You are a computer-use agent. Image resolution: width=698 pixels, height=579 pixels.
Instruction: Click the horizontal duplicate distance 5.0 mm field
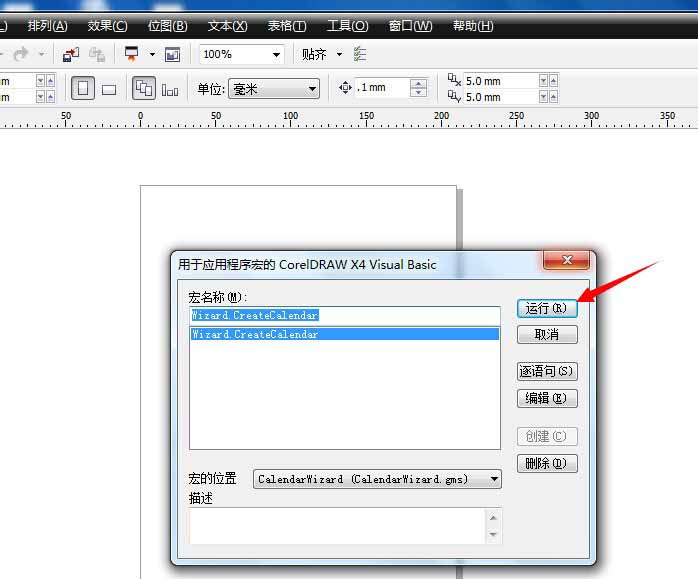(500, 81)
